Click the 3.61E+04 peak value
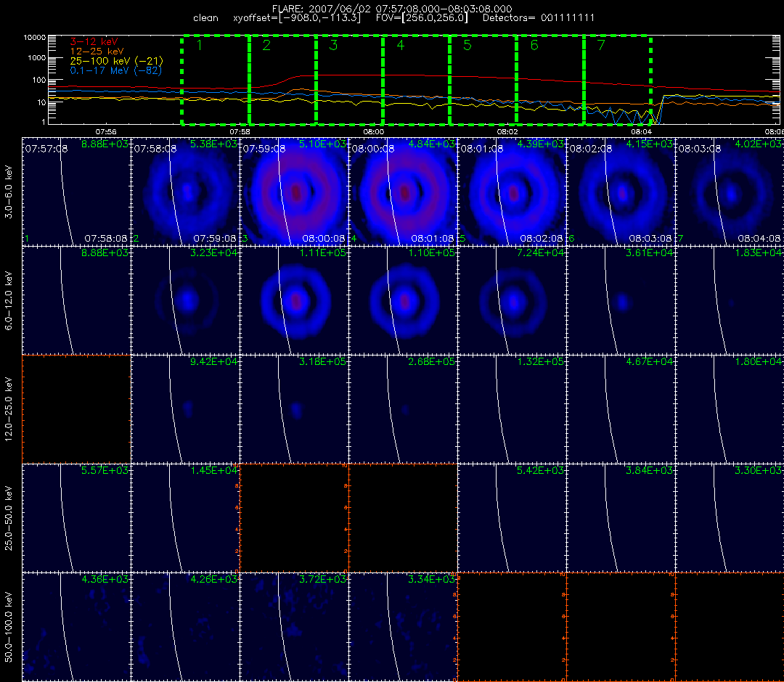 (650, 252)
